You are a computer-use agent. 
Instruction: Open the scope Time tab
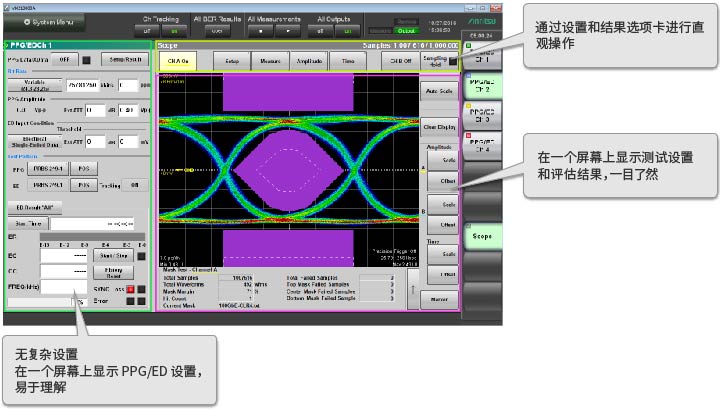pos(348,61)
